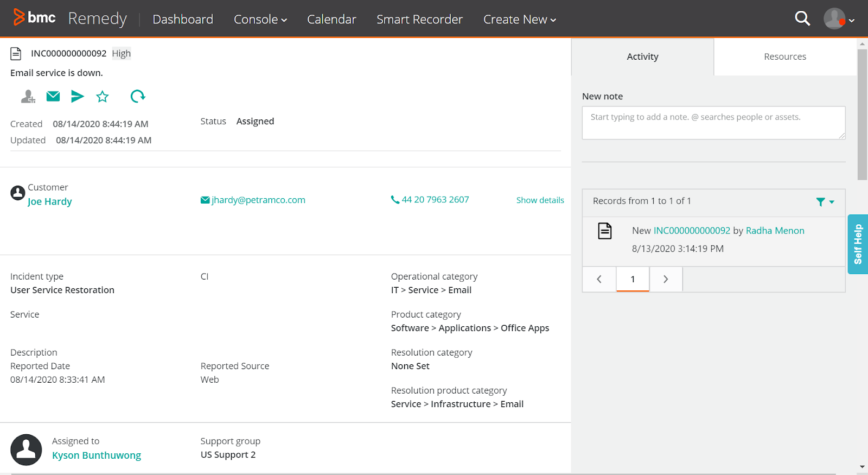Click the 'IT > Service > Email' operational category
The height and width of the screenshot is (475, 868).
point(431,290)
